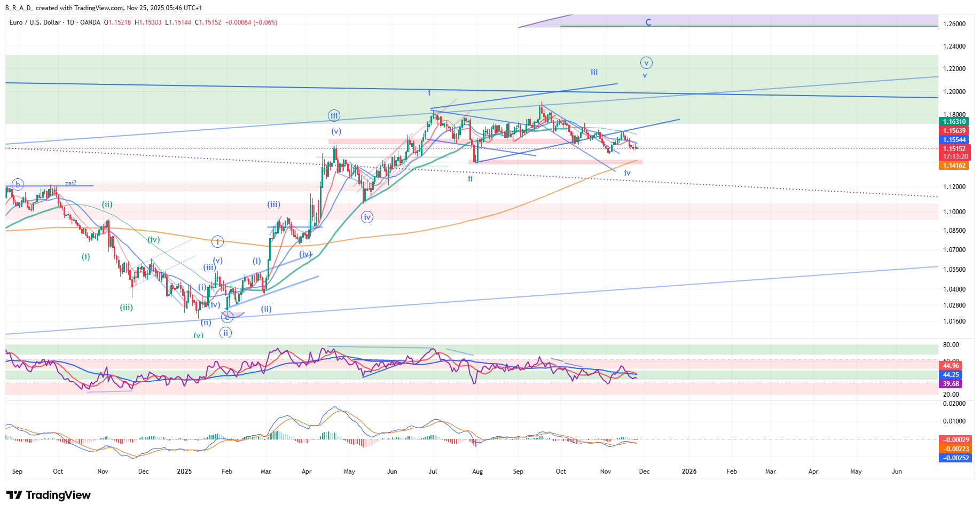The height and width of the screenshot is (511, 980).
Task: Click the 1.20000 level on price axis
Action: [x=954, y=92]
